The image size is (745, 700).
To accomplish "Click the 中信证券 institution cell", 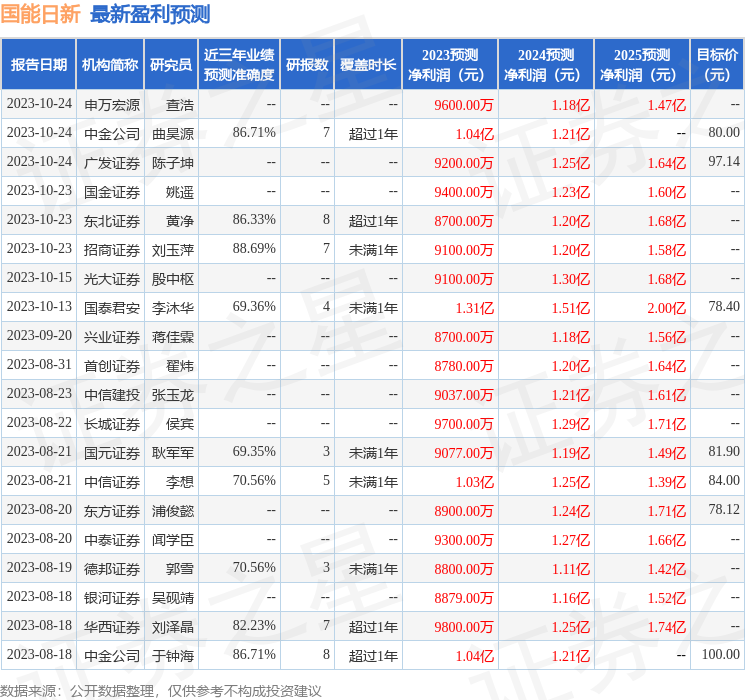I will 112,482.
